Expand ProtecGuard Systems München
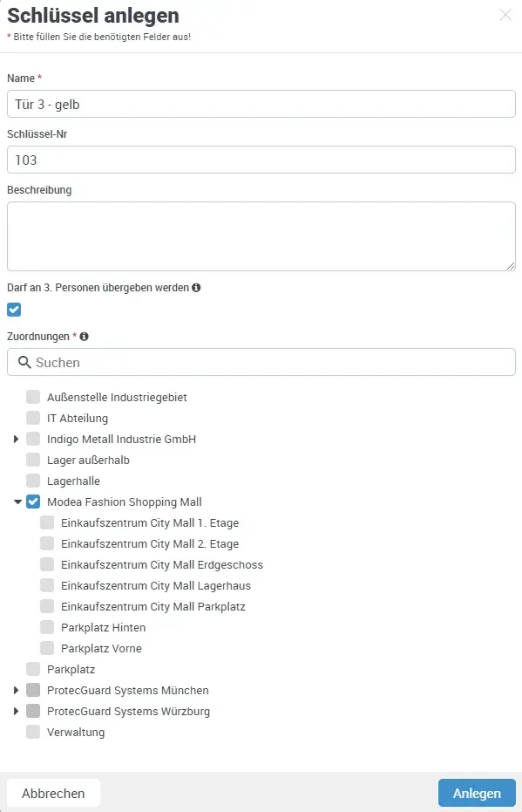The image size is (522, 812). (x=17, y=690)
